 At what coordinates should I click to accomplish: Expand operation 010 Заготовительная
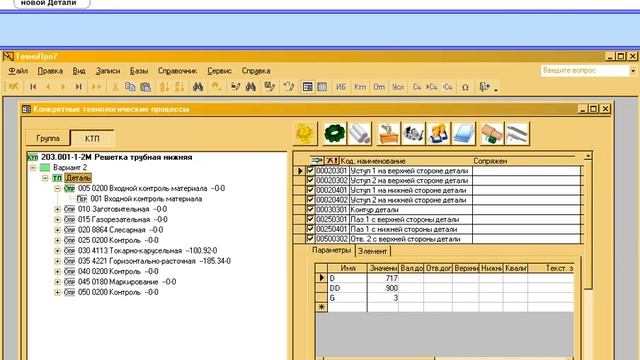click(x=58, y=209)
